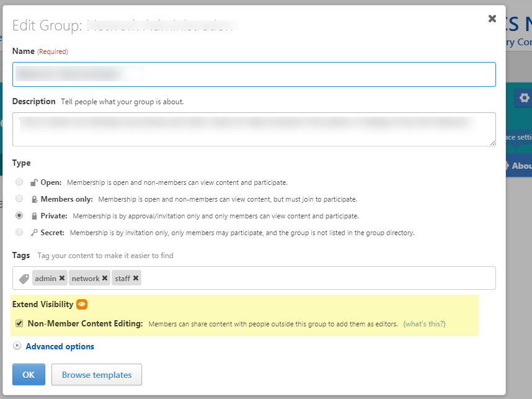Expand the Advanced options section
Viewport: 532px width, 399px height.
tap(60, 346)
